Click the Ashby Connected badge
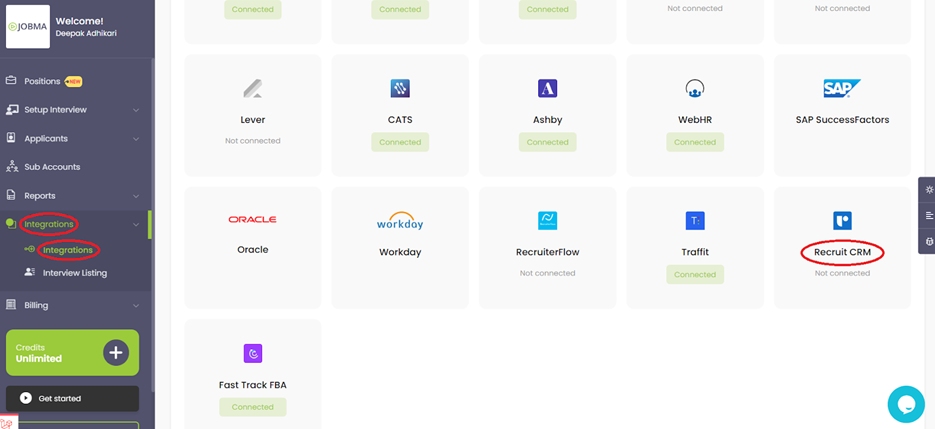The height and width of the screenshot is (429, 935). 547,142
